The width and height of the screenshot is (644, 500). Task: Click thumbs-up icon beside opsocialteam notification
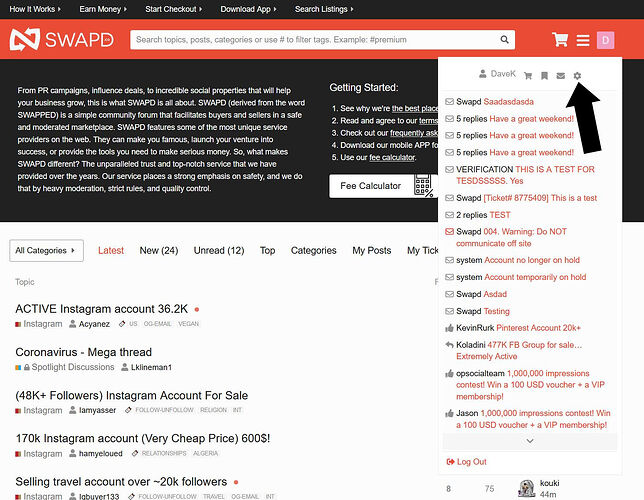449,373
